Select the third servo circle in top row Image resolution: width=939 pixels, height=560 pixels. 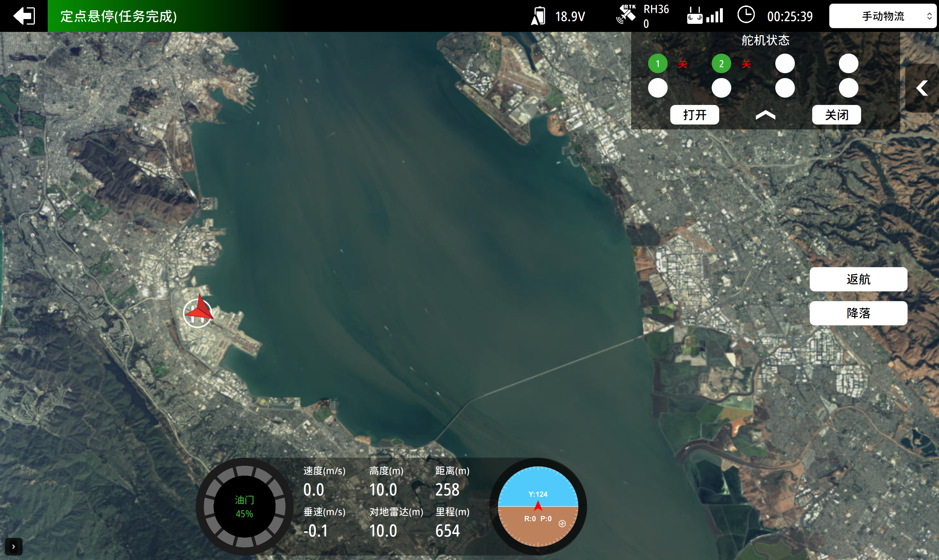(x=785, y=63)
